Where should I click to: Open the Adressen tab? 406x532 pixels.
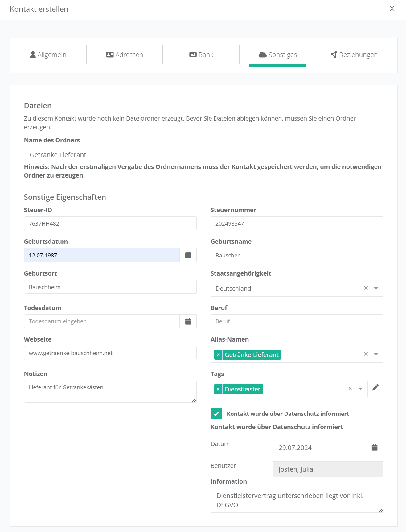(125, 55)
